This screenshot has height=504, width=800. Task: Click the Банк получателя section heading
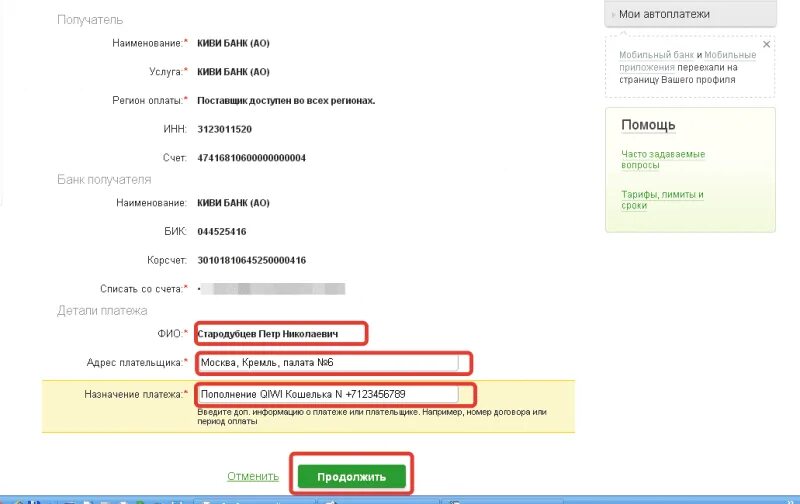pyautogui.click(x=104, y=180)
